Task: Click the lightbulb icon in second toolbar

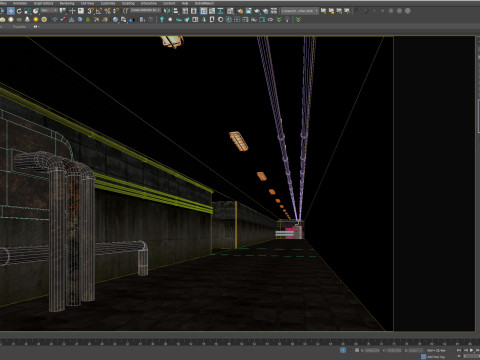Action: [x=162, y=20]
